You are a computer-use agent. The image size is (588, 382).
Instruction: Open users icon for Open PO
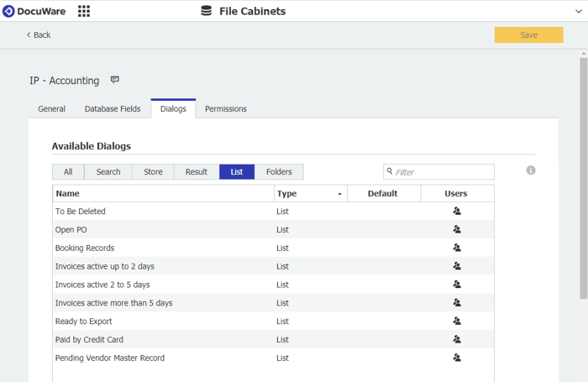457,230
